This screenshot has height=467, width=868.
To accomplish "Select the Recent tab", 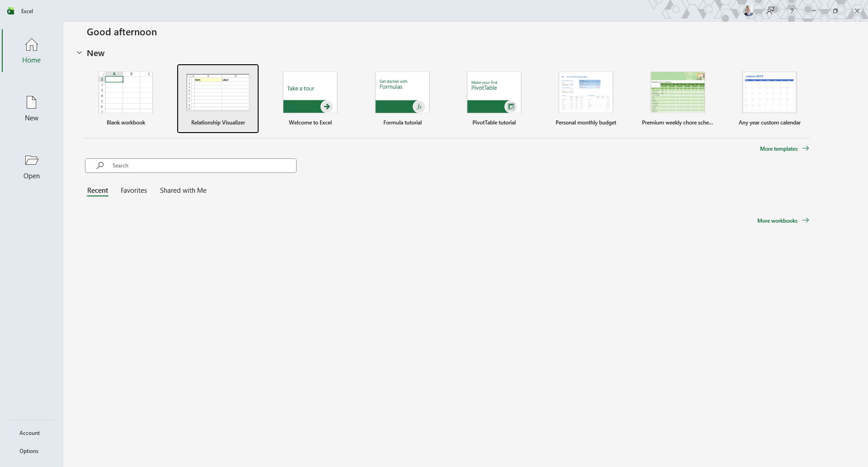I will coord(98,191).
